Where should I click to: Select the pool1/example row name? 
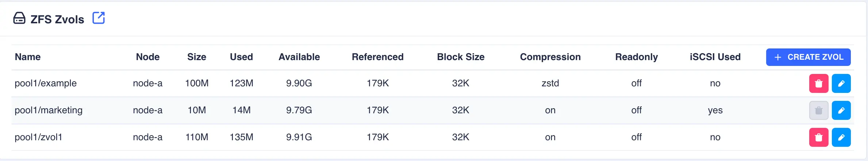pos(46,83)
